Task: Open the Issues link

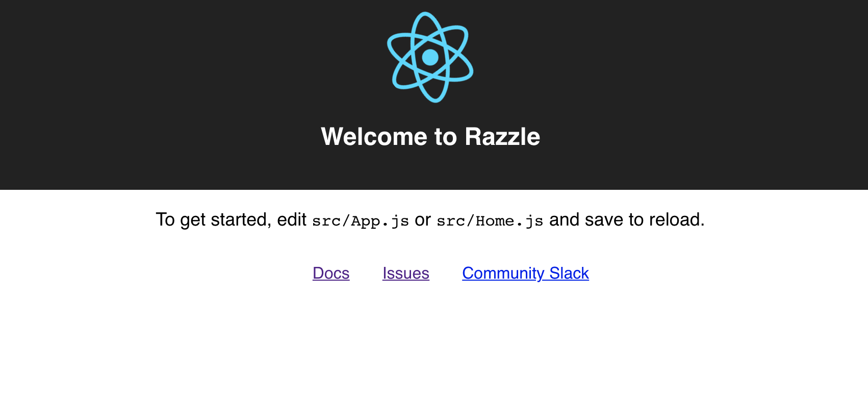Action: pos(406,274)
